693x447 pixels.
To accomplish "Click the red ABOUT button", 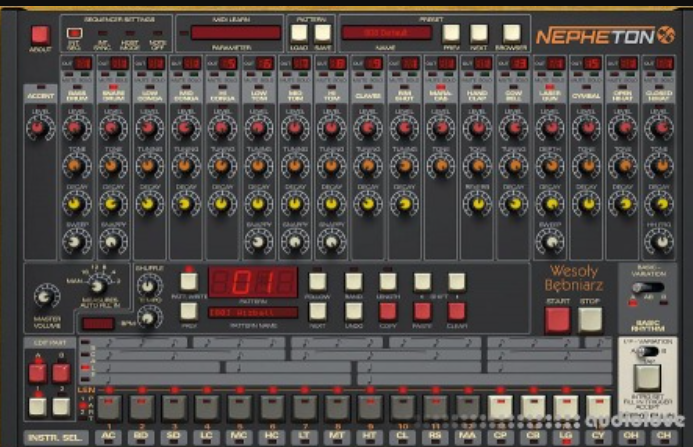I will pyautogui.click(x=40, y=34).
